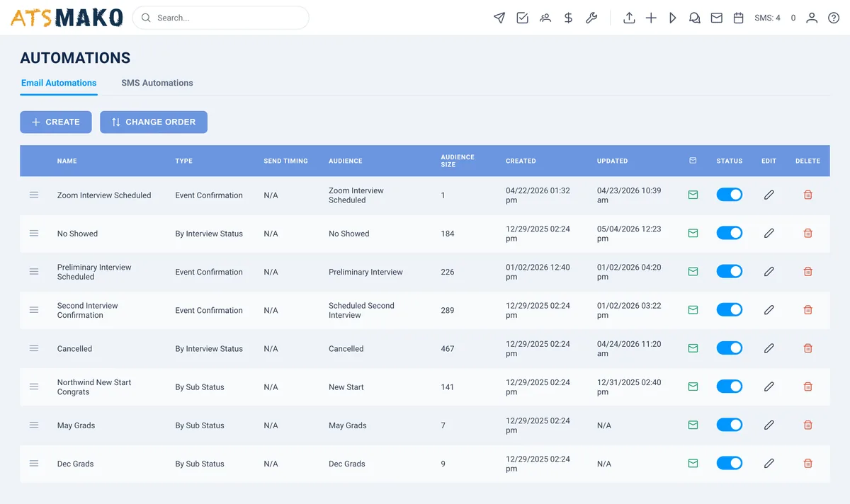Click the UPDATED column header
Screen dimensions: 850x504
pos(612,161)
